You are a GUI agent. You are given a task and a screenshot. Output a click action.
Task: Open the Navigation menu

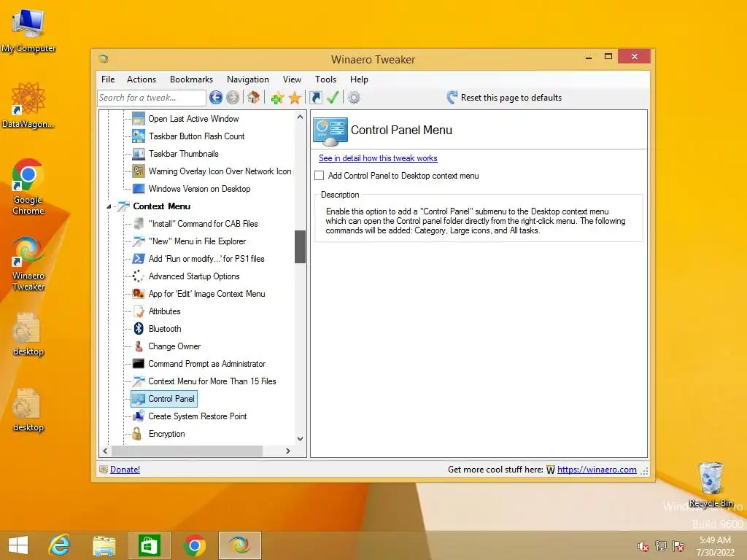248,79
